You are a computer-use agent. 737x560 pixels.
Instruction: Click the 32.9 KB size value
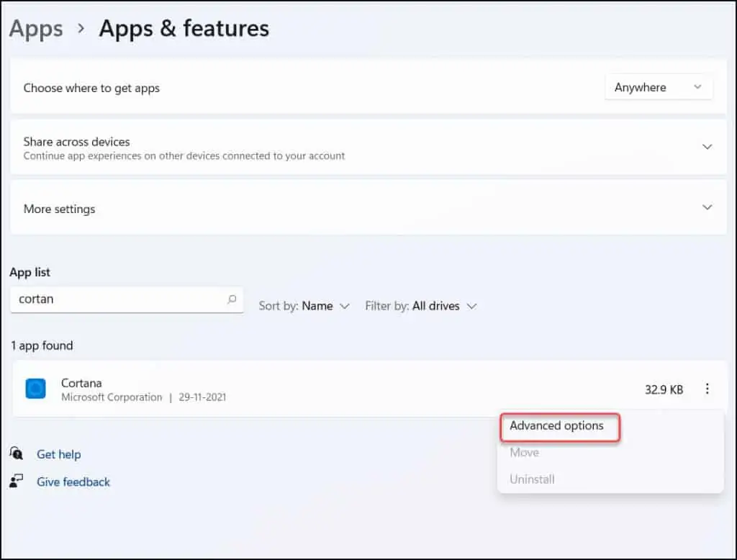[x=664, y=390]
